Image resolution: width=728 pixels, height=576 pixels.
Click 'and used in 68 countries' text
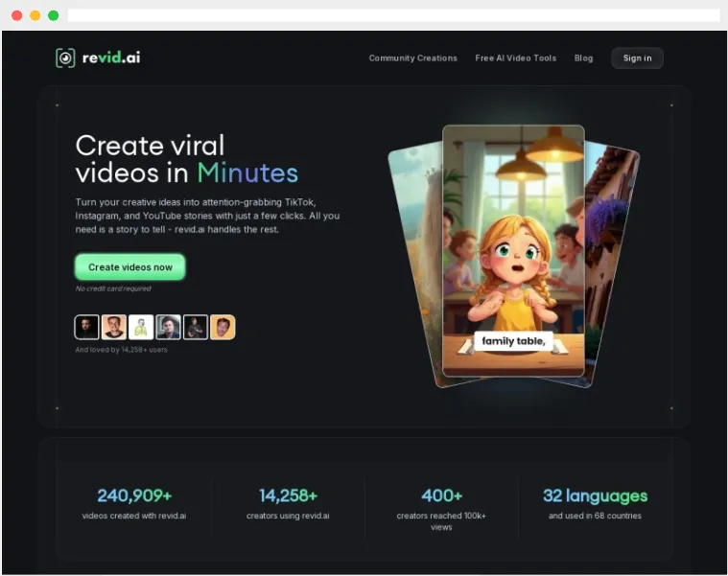tap(595, 516)
